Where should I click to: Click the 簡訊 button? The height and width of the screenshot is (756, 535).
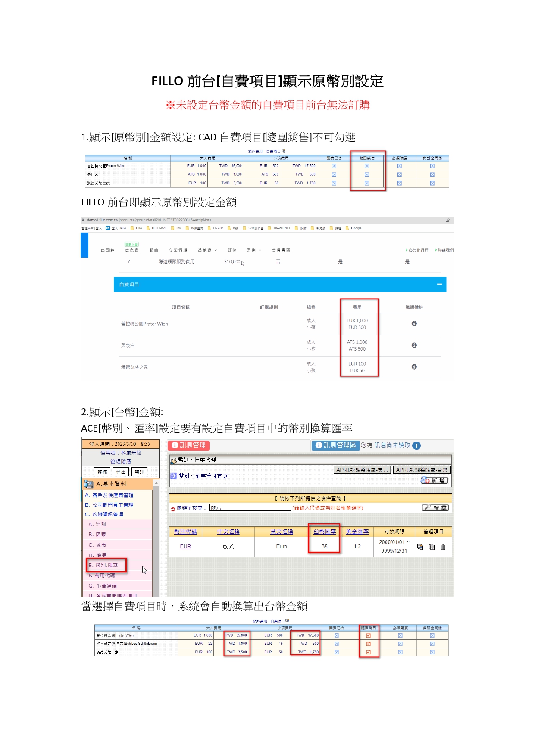[x=139, y=472]
